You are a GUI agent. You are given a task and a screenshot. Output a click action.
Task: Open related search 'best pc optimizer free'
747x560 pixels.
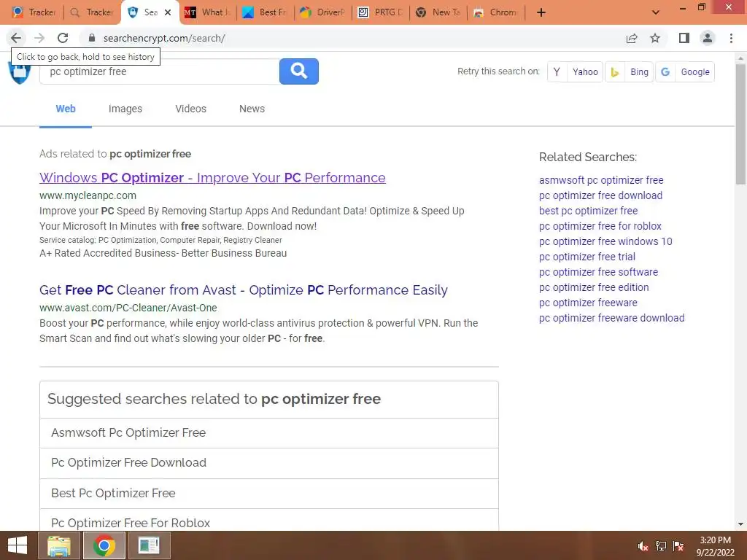(589, 211)
